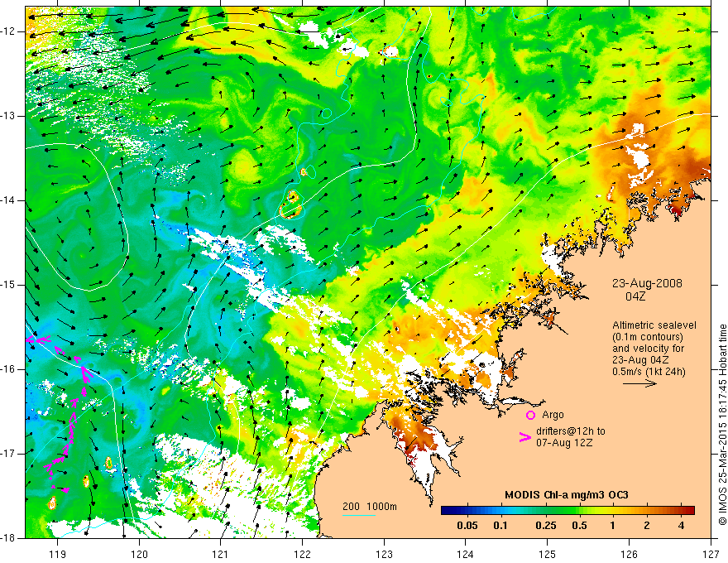
Task: Click the cyan 200 1000m isobath legend line
Action: point(359,515)
